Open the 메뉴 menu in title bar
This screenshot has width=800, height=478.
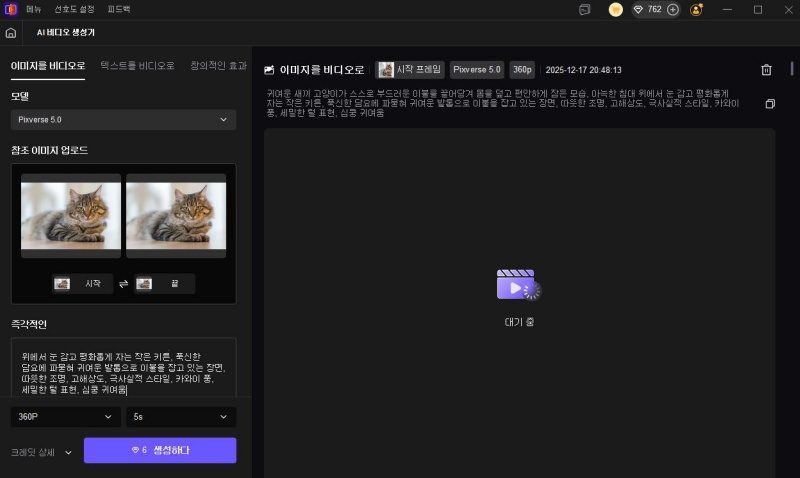(x=34, y=9)
